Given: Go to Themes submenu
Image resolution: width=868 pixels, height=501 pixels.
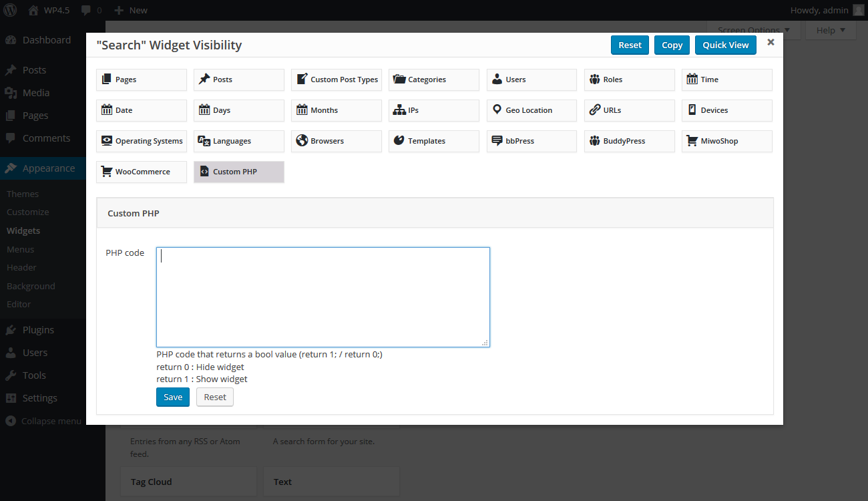Looking at the screenshot, I should point(23,194).
